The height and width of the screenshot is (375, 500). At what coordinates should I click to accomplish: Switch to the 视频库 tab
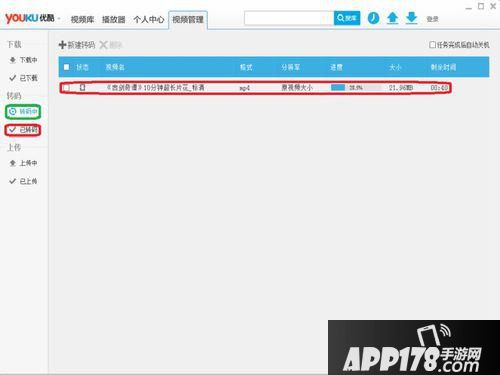(x=82, y=19)
